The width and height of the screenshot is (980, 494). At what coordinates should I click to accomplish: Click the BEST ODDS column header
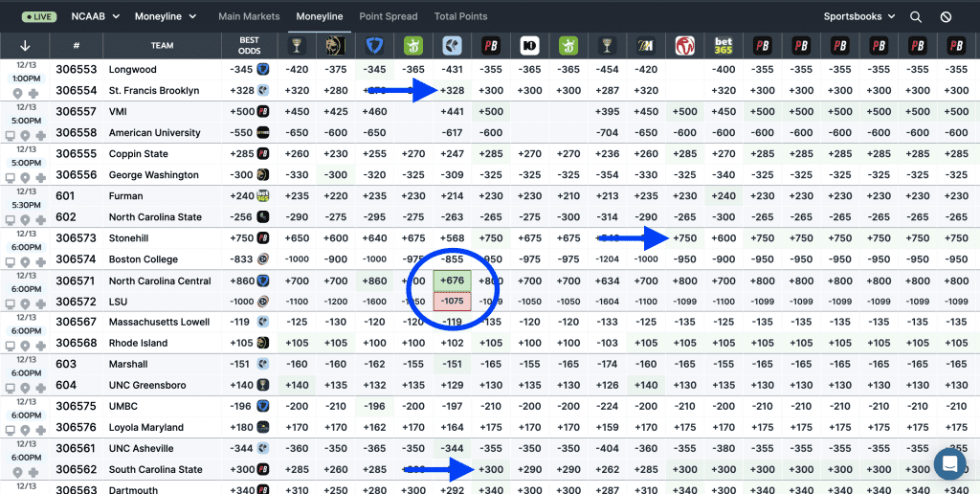click(x=250, y=45)
